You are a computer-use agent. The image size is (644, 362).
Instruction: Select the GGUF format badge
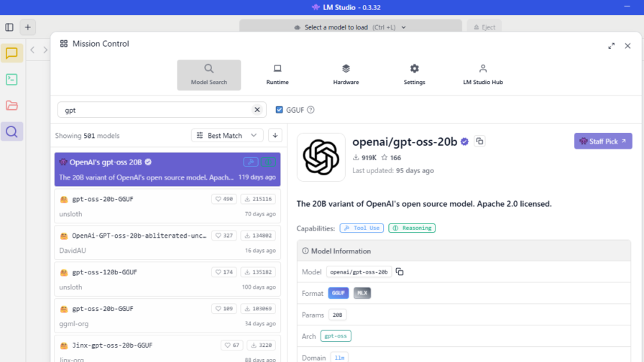tap(338, 293)
